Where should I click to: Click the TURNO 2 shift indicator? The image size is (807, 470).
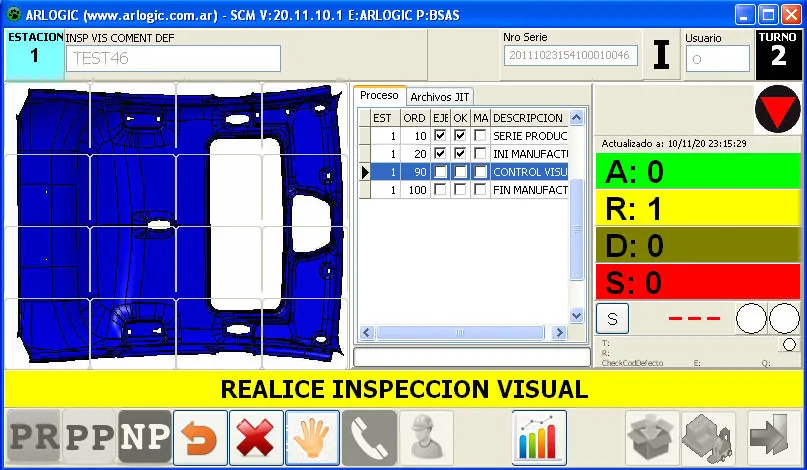[778, 55]
